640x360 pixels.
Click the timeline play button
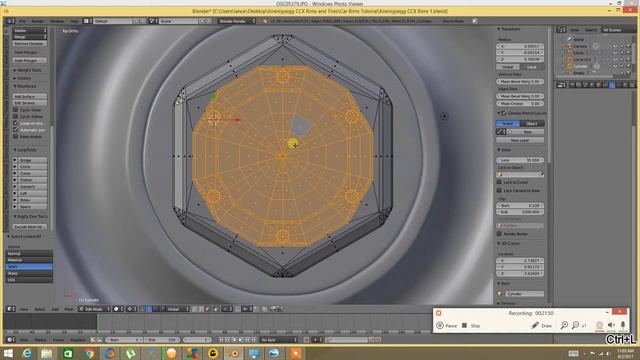[241, 340]
